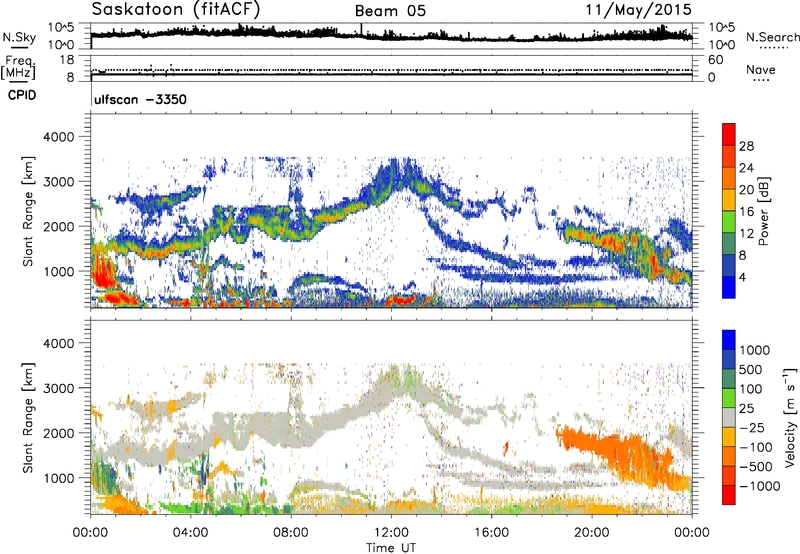Click the '-1000' tick on velocity scale
The width and height of the screenshot is (800, 554).
759,486
